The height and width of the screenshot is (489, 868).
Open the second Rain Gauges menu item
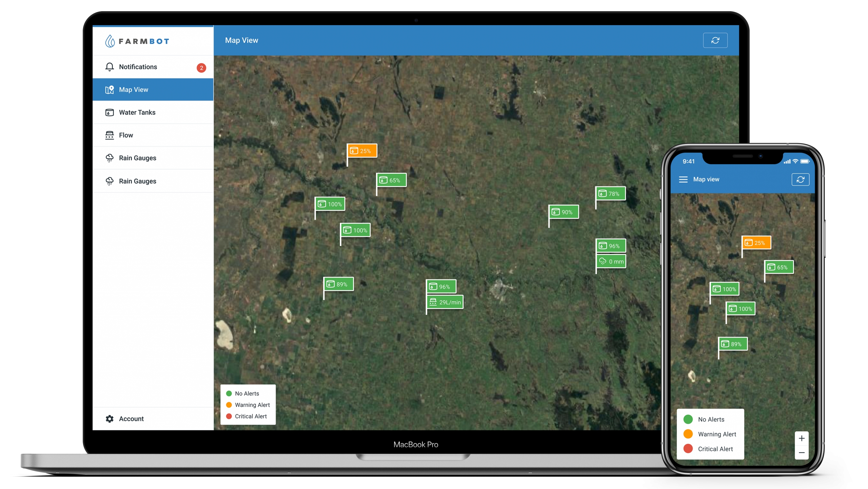coord(153,181)
